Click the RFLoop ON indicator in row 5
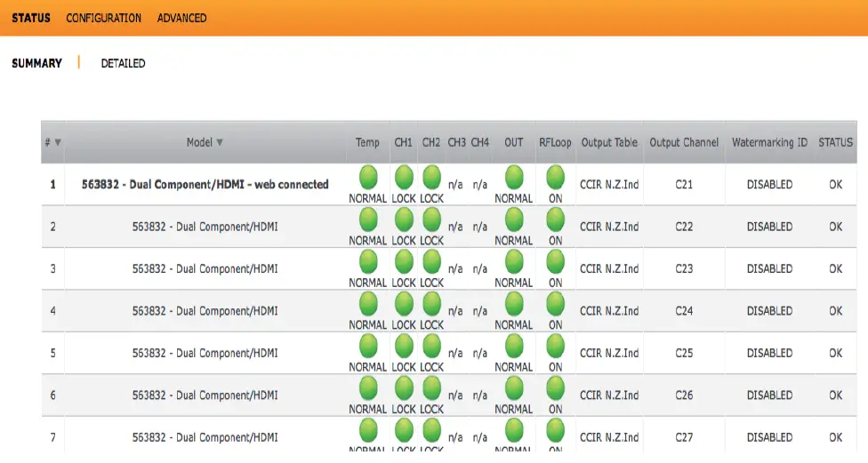Screen dimensions: 868x463 coord(555,347)
